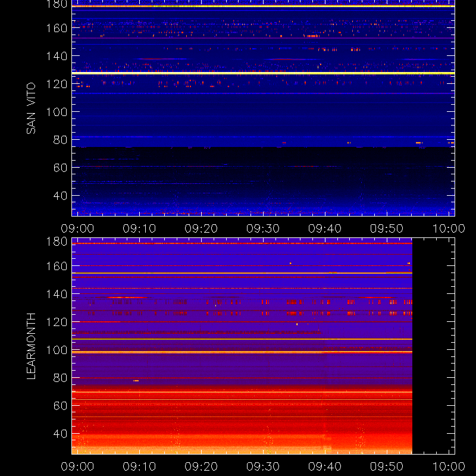The height and width of the screenshot is (476, 476).
Task: Click the 09:00 time label under San Vito plot
Action: 77,228
